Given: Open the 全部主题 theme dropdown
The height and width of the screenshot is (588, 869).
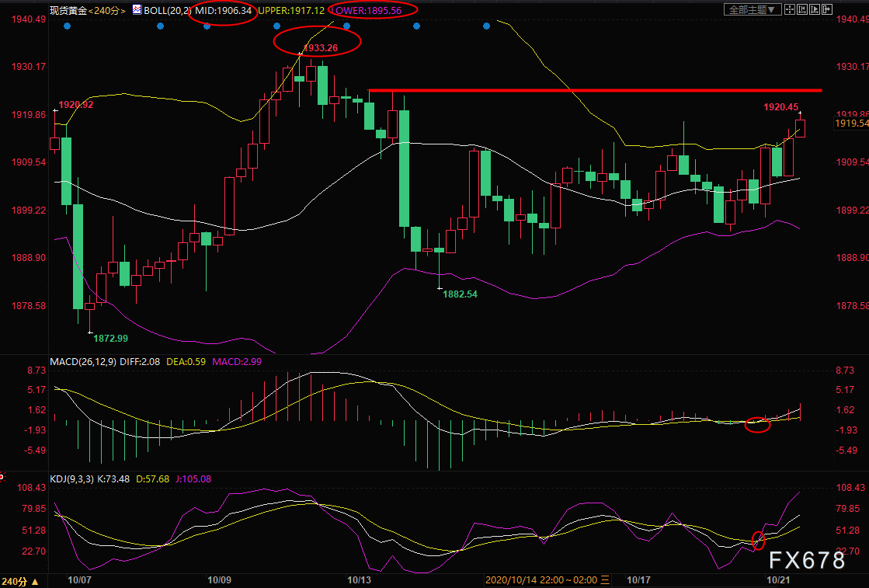Looking at the screenshot, I should (753, 9).
